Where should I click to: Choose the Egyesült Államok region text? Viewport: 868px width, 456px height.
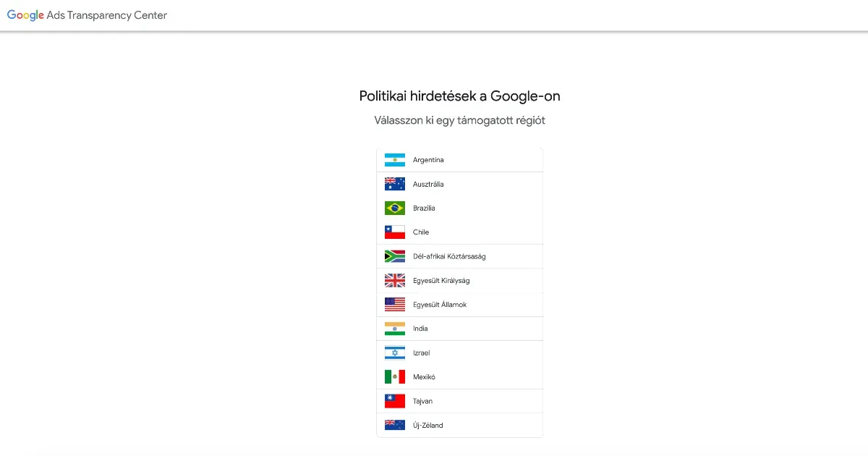click(440, 305)
